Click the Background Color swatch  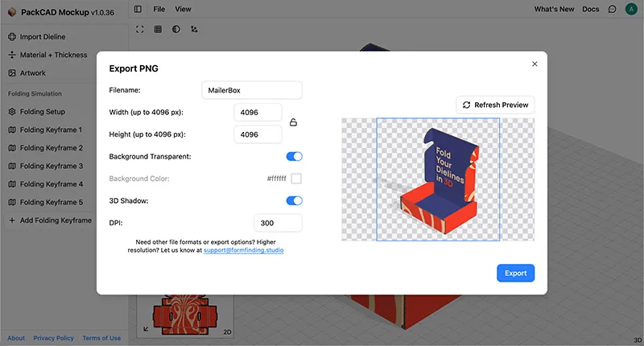click(296, 179)
